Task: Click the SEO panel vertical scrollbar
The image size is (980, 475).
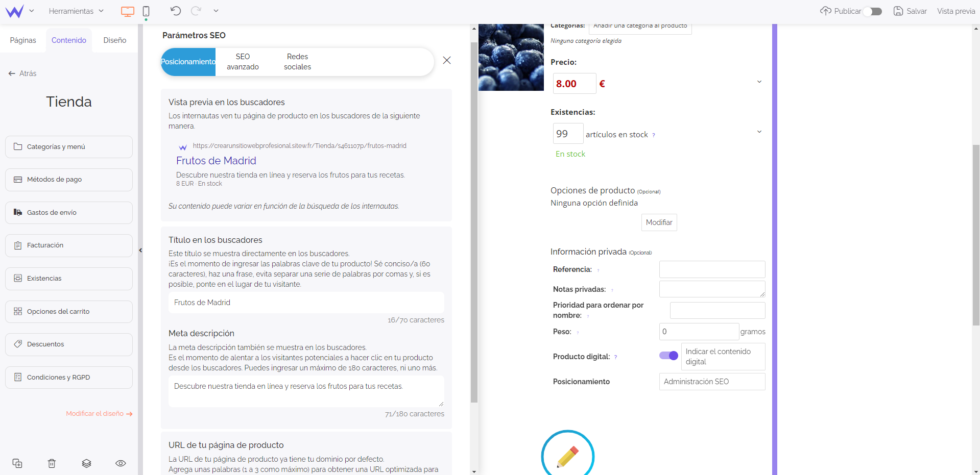Action: pyautogui.click(x=474, y=222)
